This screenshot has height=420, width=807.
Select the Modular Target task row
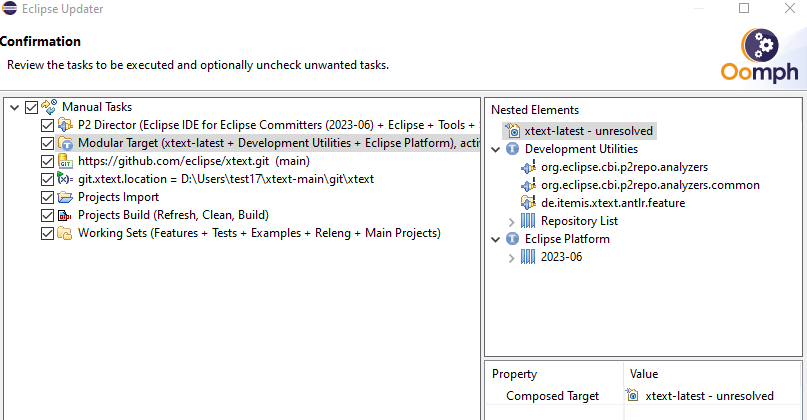tap(278, 143)
